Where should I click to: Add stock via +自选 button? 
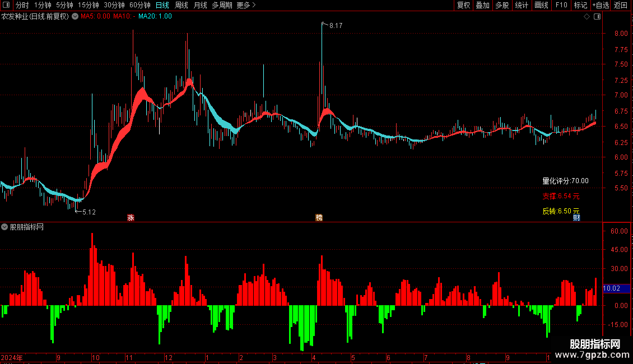[601, 5]
